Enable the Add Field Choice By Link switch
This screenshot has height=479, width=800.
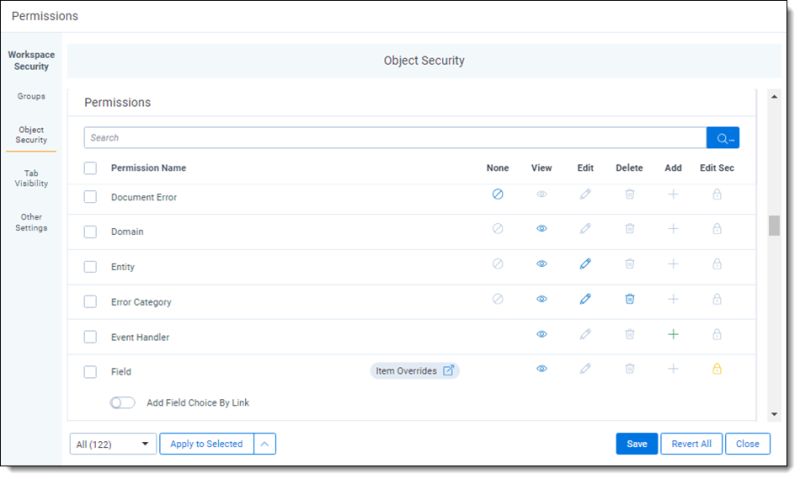point(122,403)
